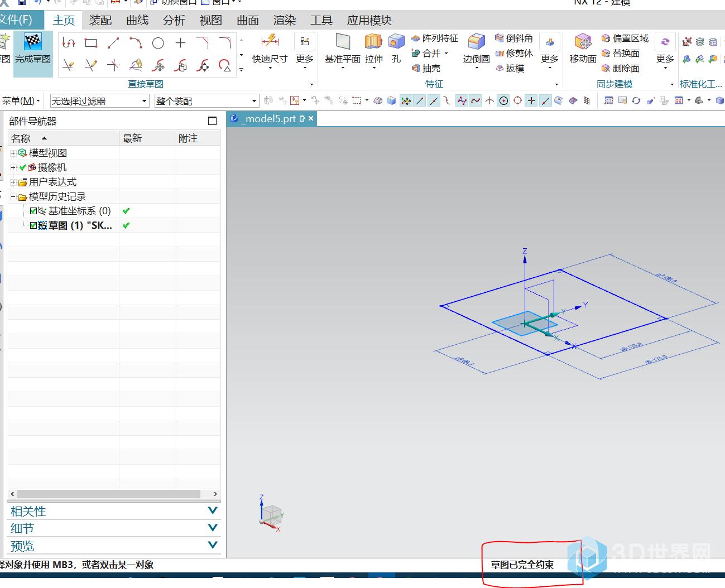Screen dimensions: 725x588
Task: Select the Offset Move Curve tool with hand
Action: click(180, 66)
